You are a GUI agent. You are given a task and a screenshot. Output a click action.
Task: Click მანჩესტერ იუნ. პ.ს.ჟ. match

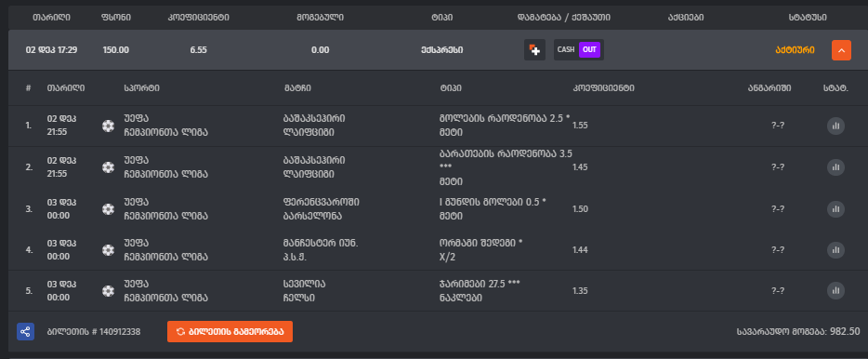tap(320, 250)
